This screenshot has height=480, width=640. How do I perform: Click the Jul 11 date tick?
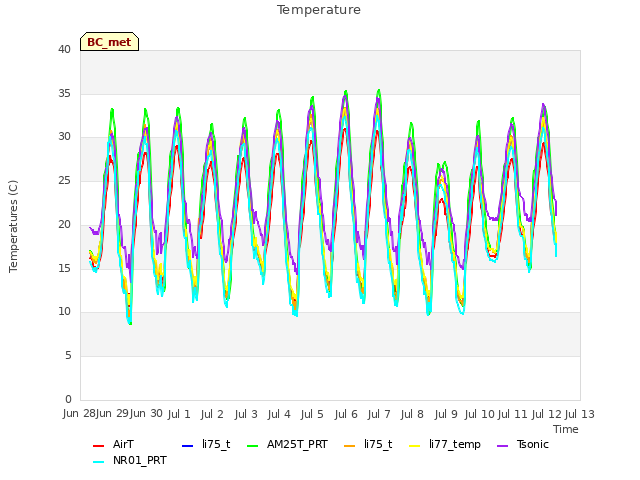pyautogui.click(x=513, y=414)
